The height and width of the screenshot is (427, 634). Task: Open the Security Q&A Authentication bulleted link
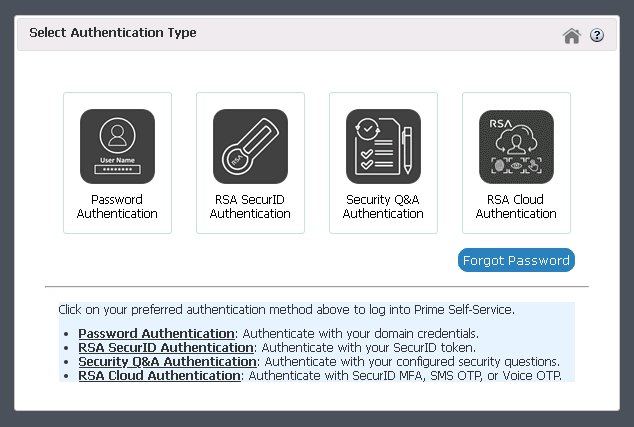point(167,361)
